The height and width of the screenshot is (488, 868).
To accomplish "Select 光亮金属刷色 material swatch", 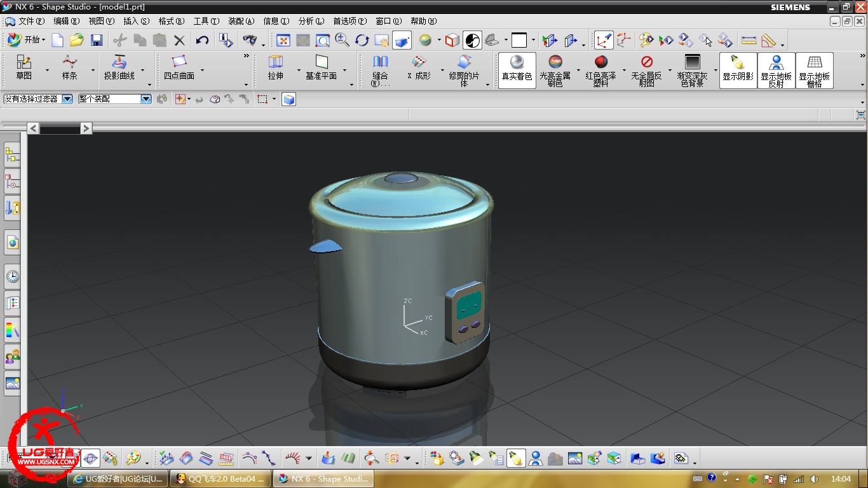I will (555, 70).
